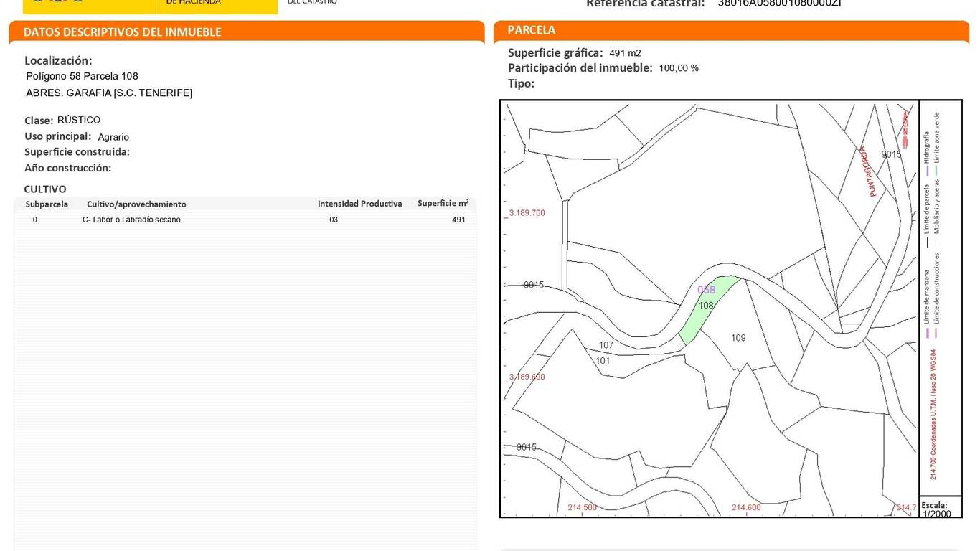The width and height of the screenshot is (980, 551).
Task: Click the purple Límite de manzana legend marker
Action: [927, 333]
